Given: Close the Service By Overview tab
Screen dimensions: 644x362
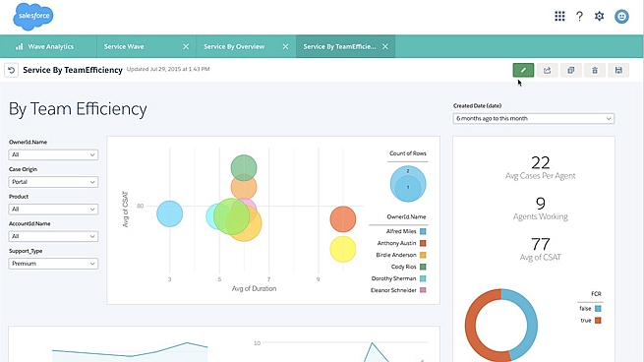Looking at the screenshot, I should tap(285, 46).
